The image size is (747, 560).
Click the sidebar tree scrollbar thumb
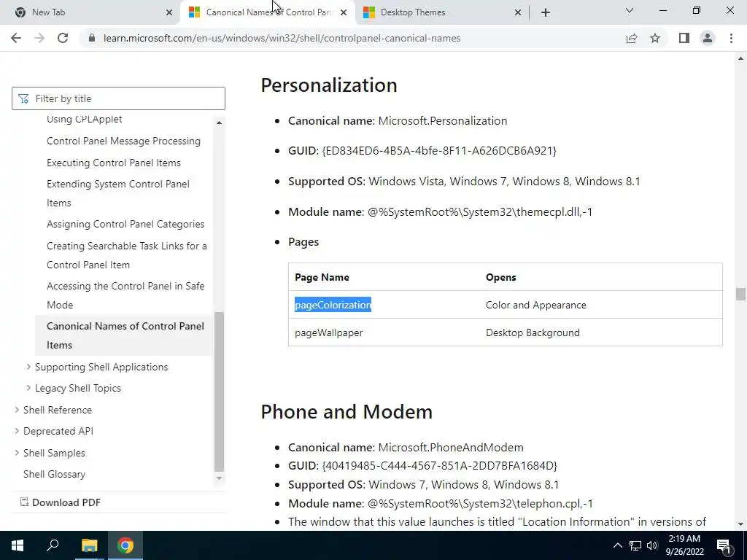[x=219, y=392]
